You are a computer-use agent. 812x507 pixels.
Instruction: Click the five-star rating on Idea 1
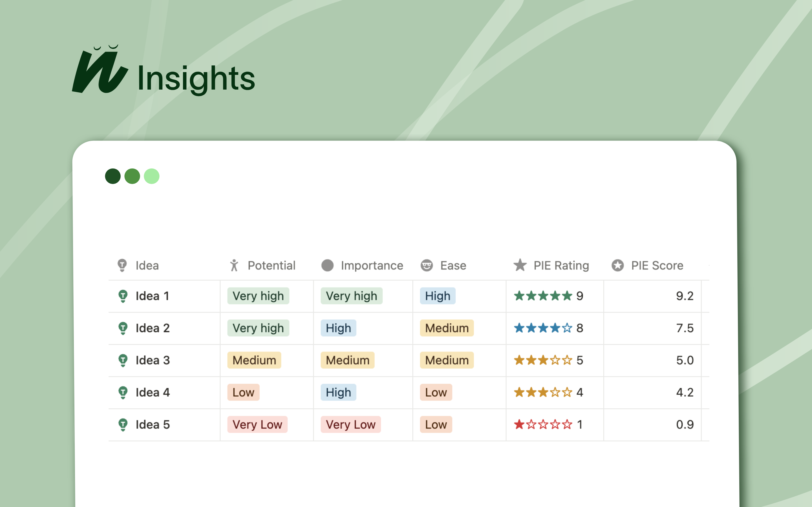pos(542,296)
